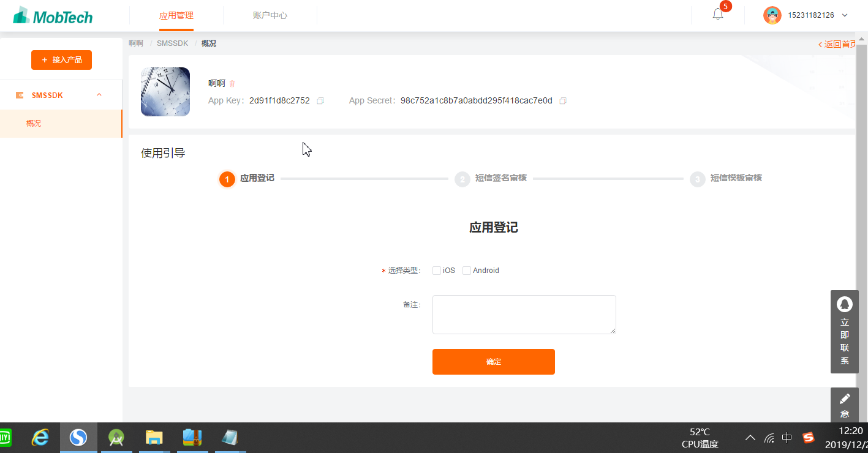The image size is (868, 453).
Task: Copy the App Key value
Action: coord(320,100)
